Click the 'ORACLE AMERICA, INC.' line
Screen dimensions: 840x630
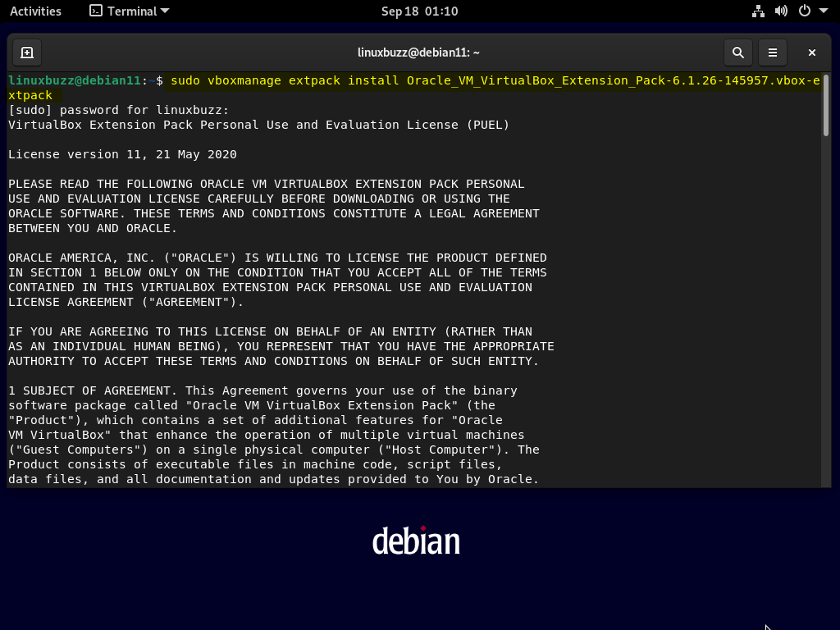point(277,258)
